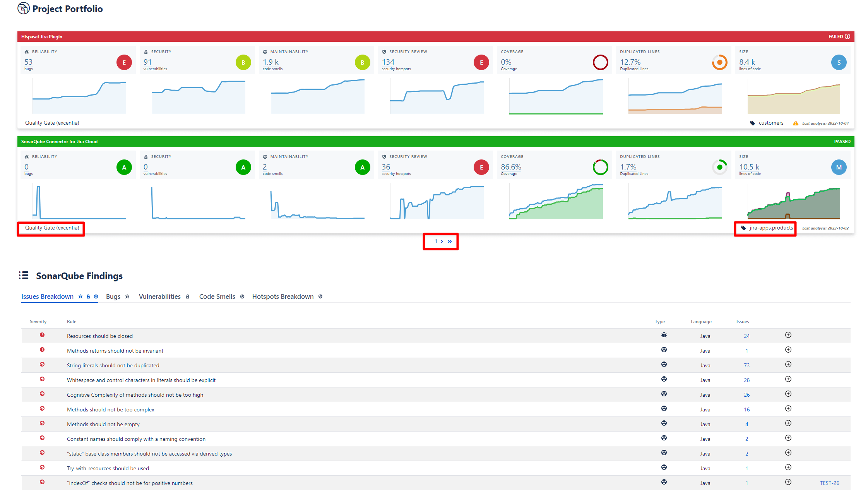
Task: Click the 53 bugs value for Hispasat
Action: tap(29, 62)
